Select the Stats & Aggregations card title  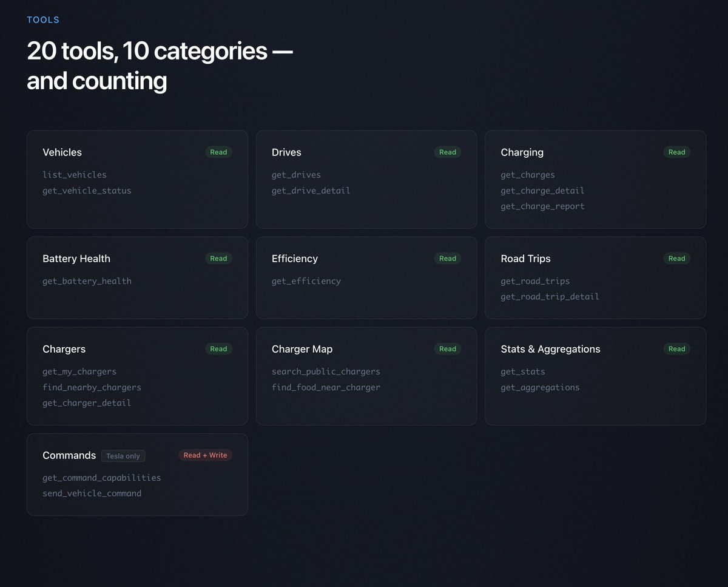pyautogui.click(x=550, y=349)
